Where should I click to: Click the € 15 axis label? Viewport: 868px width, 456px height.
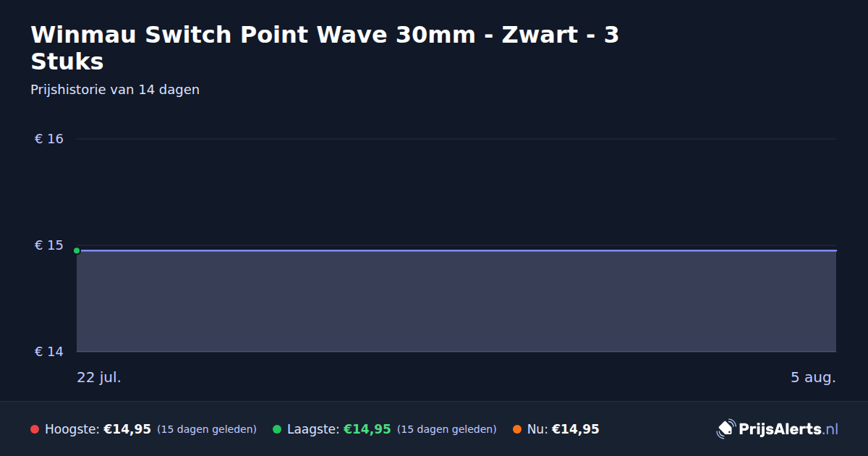(x=49, y=245)
